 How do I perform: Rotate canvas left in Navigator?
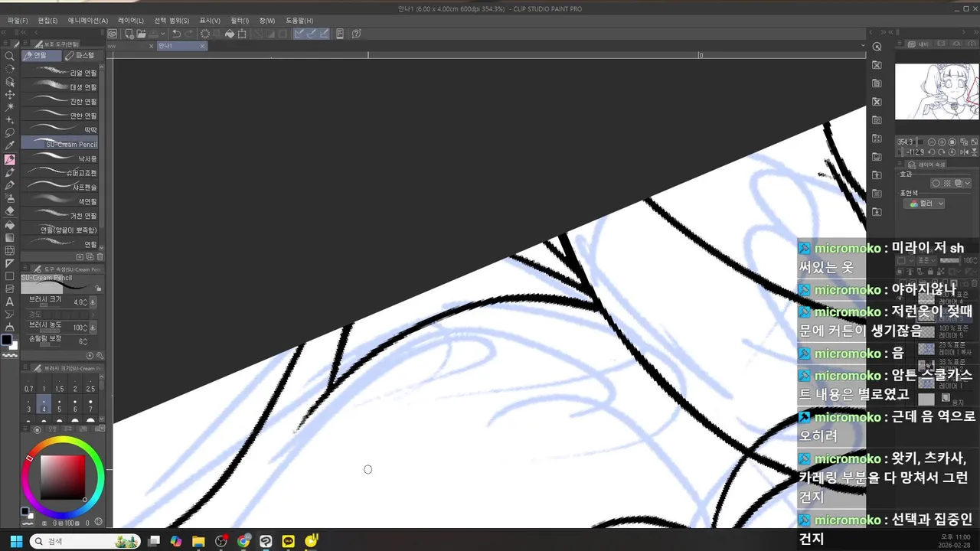click(933, 152)
